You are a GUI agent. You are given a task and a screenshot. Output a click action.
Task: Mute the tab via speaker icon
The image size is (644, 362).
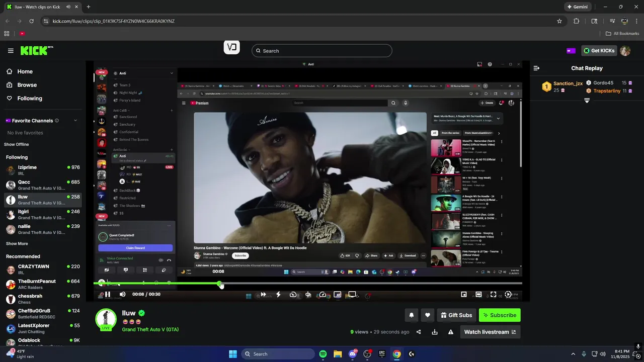(x=68, y=7)
